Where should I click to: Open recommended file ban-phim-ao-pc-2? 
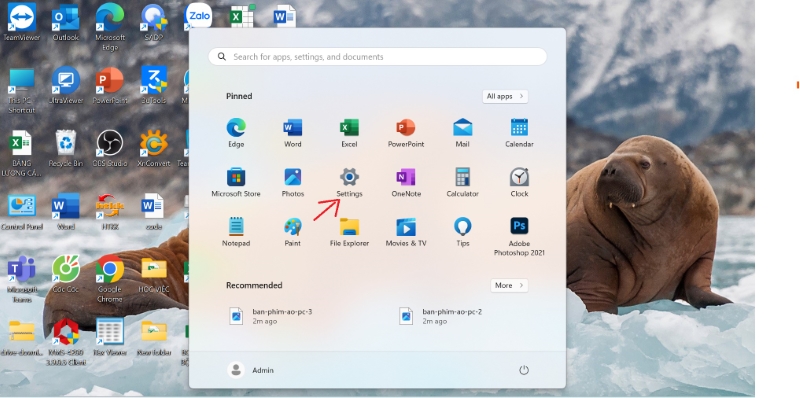pyautogui.click(x=440, y=316)
